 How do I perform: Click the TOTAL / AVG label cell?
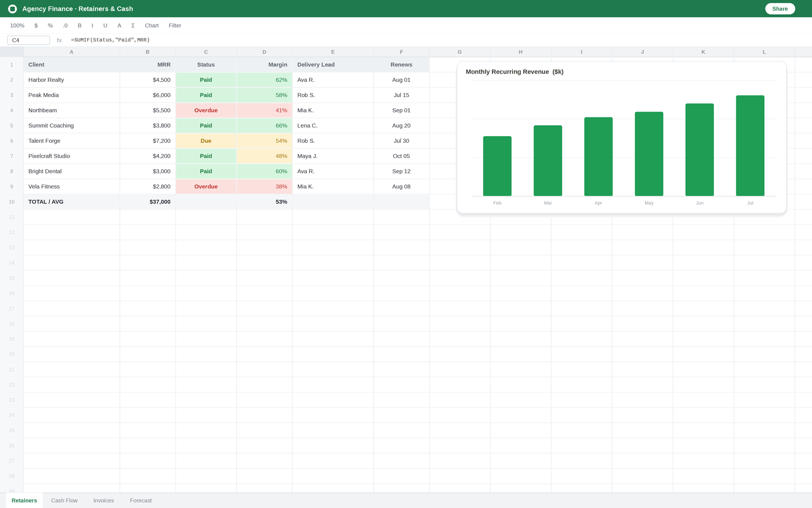[x=72, y=202]
